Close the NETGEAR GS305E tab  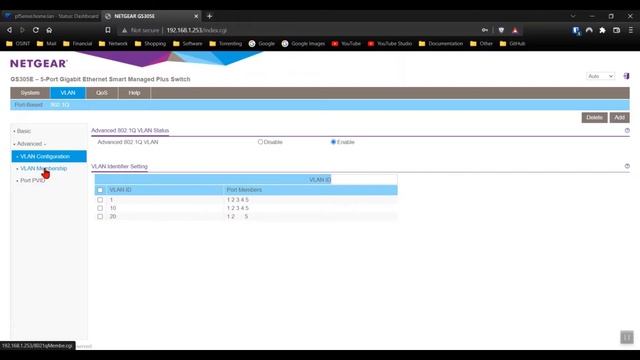[196, 16]
